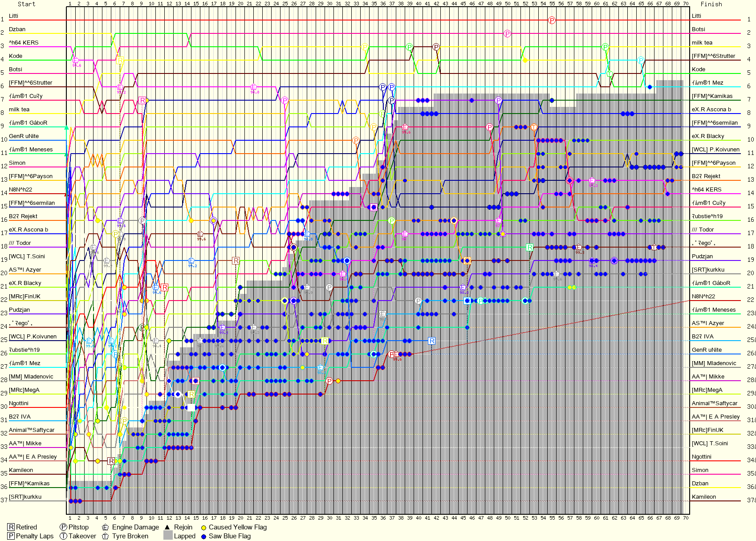Click the magenta pitstop marker on lap 25, position 7
756x541 pixels.
coord(285,100)
